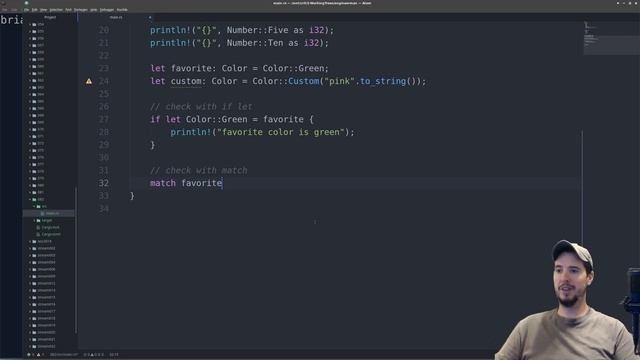Click 'Number::Five as i32' text
The height and width of the screenshot is (360, 640).
[276, 30]
